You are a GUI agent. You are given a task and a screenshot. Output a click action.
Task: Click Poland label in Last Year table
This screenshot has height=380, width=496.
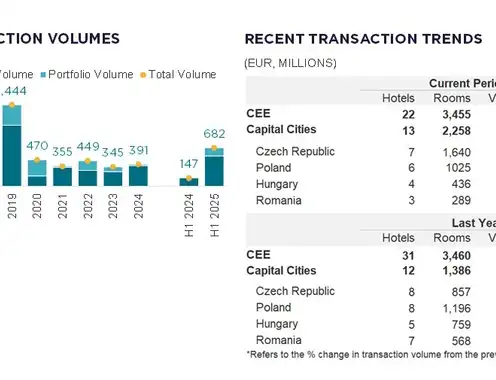click(274, 307)
